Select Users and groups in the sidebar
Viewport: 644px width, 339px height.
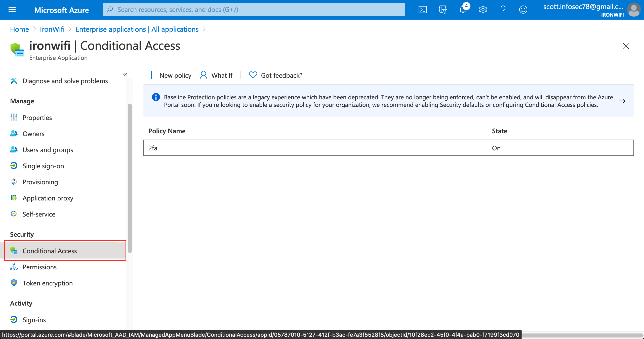click(x=48, y=150)
